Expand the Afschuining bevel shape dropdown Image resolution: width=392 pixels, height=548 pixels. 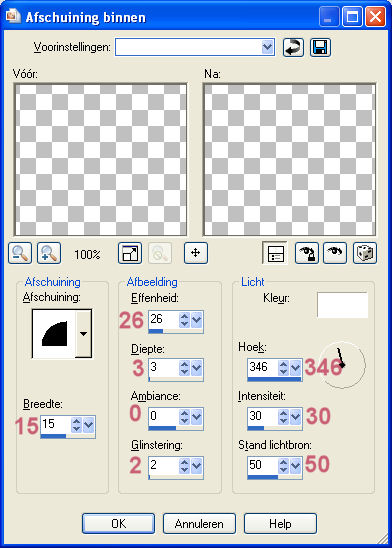point(84,334)
